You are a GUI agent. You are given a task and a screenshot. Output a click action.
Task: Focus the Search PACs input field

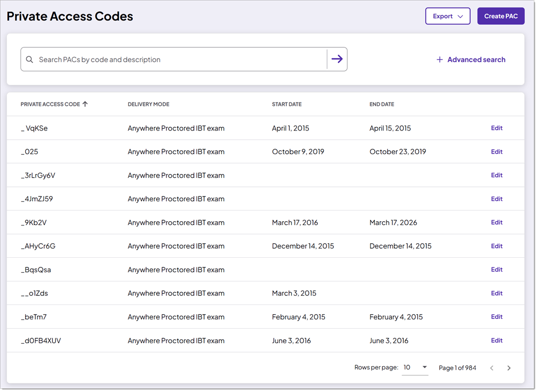[x=177, y=60]
